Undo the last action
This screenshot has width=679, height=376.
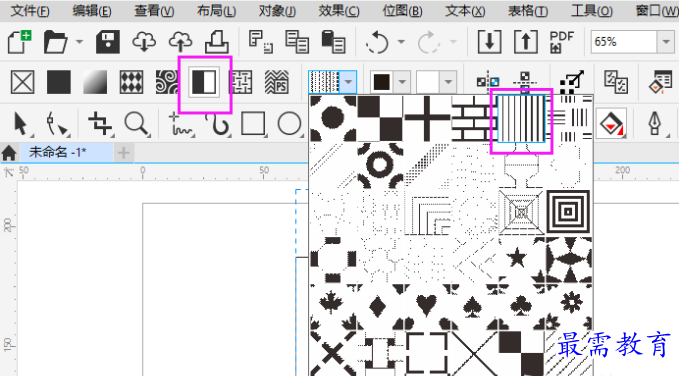pos(377,42)
